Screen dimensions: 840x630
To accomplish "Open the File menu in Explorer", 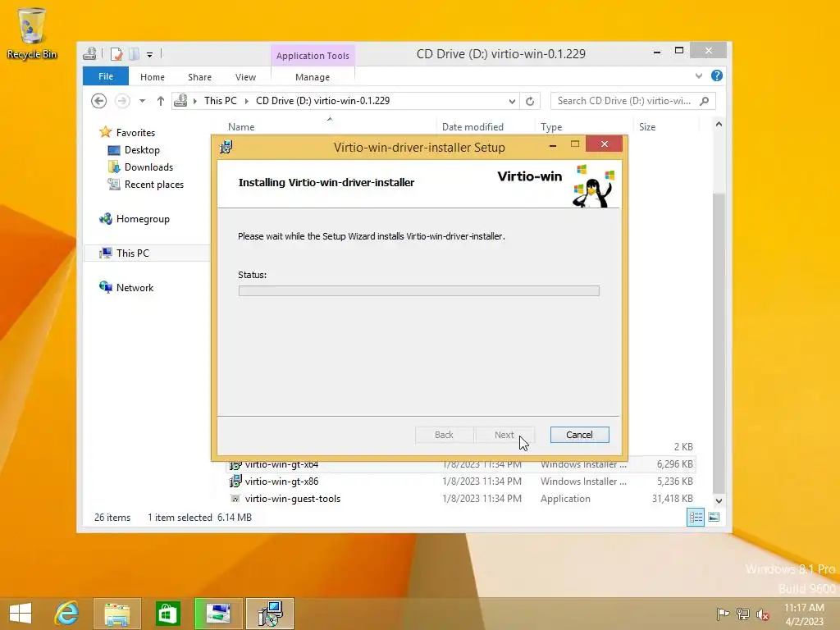I will [106, 76].
